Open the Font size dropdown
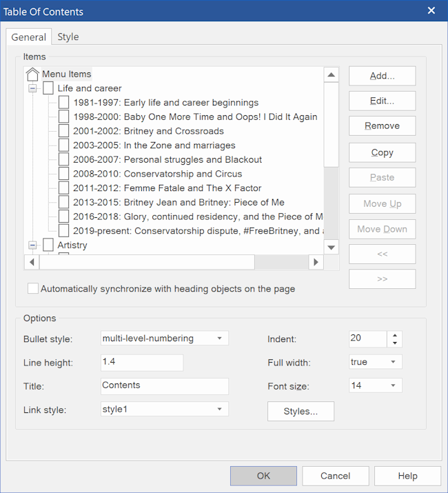This screenshot has height=493, width=448. pos(376,385)
